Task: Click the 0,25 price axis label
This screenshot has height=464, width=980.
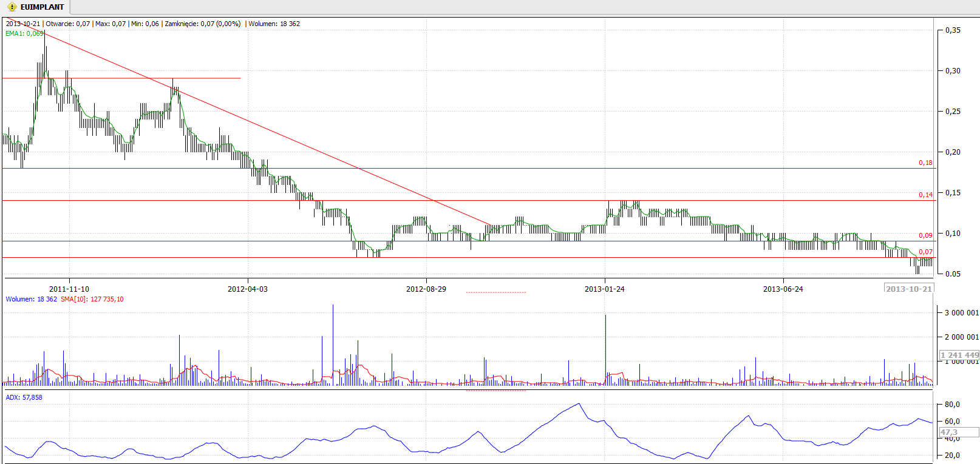Action: [953, 111]
